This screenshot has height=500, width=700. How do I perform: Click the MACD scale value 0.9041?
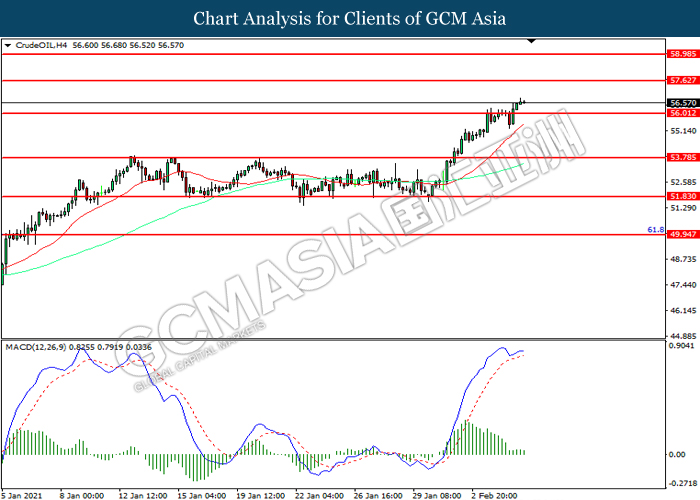pyautogui.click(x=682, y=346)
